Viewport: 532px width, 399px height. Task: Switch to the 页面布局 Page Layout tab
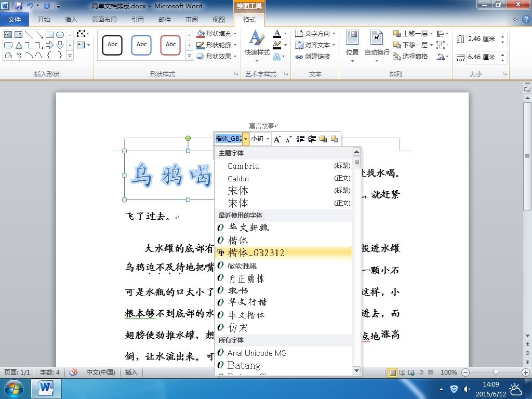pyautogui.click(x=104, y=20)
